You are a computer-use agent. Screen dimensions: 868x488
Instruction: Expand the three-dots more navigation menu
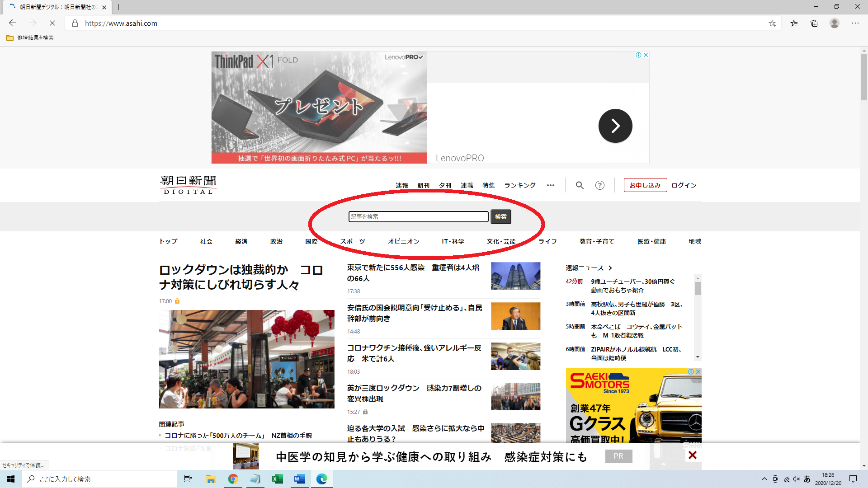(550, 185)
